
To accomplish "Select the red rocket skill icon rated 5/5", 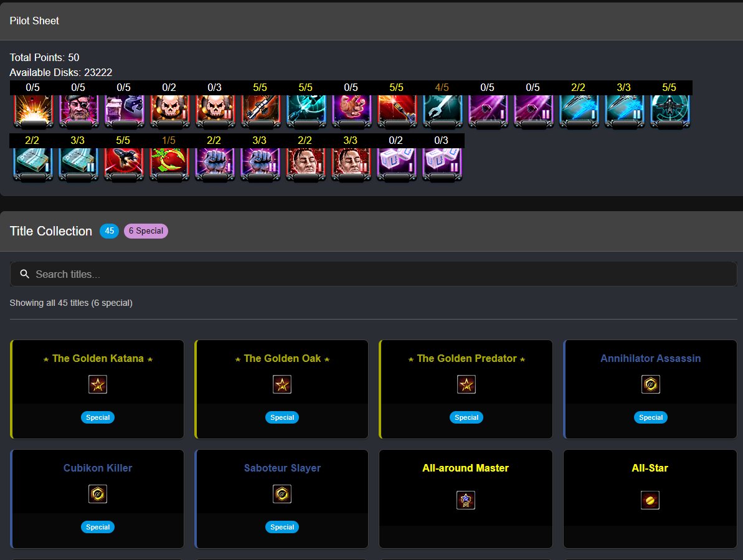I will (123, 164).
